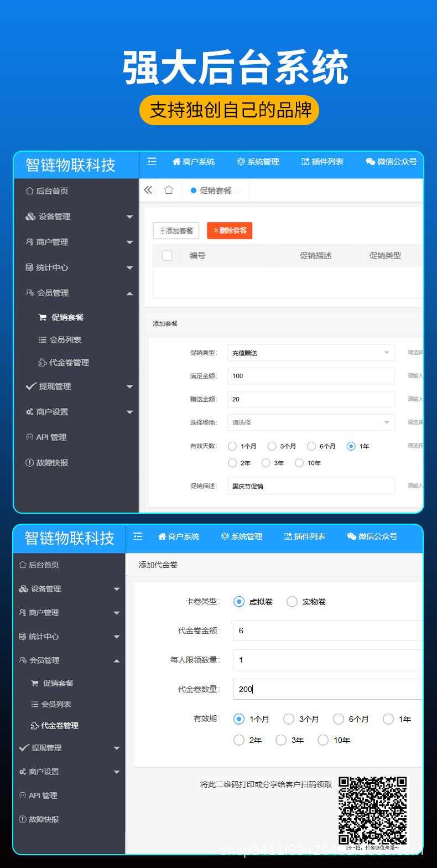Click 设备管理 cubes icon in 添加代金卷 screen sidebar

(x=23, y=589)
